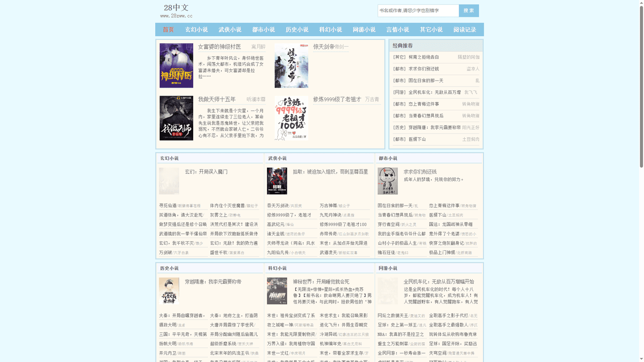This screenshot has width=644, height=362.
Task: Open the featured title 女富婆的神级村医
Action: (220, 47)
